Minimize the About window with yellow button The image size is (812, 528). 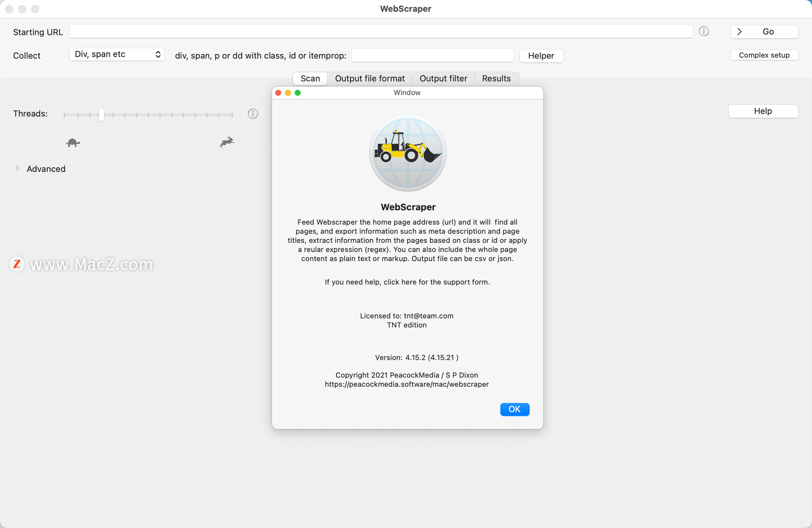288,93
